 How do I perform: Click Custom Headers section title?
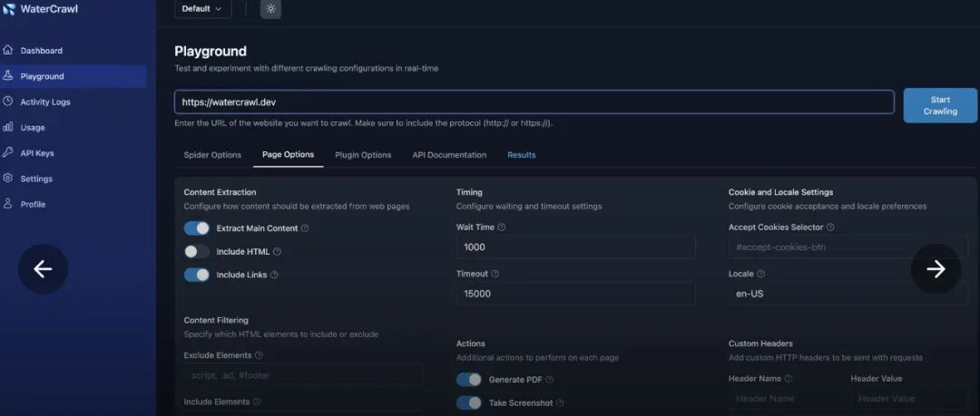pyautogui.click(x=760, y=343)
